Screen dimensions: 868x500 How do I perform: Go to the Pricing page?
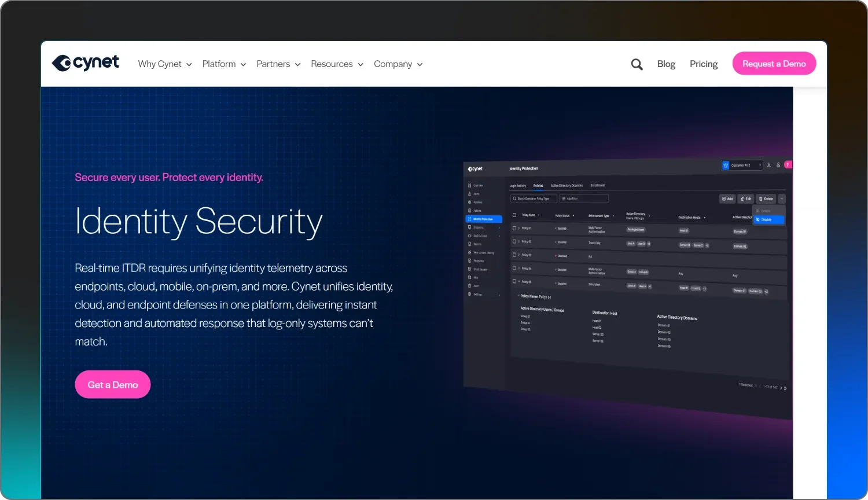[x=704, y=64]
